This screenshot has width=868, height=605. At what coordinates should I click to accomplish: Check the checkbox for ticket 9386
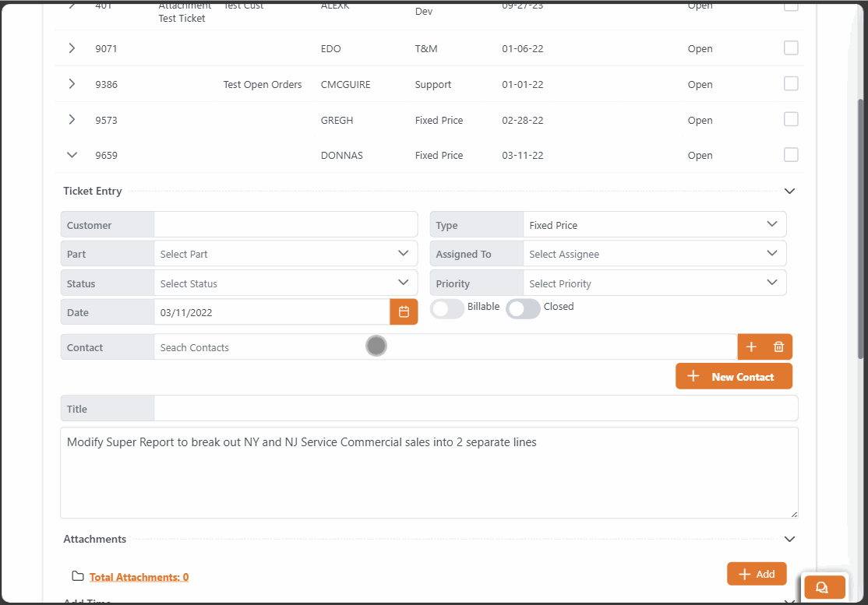(791, 83)
